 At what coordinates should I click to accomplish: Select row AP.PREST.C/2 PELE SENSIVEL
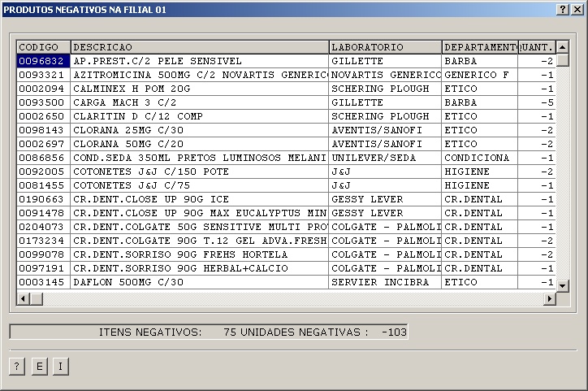coord(286,61)
